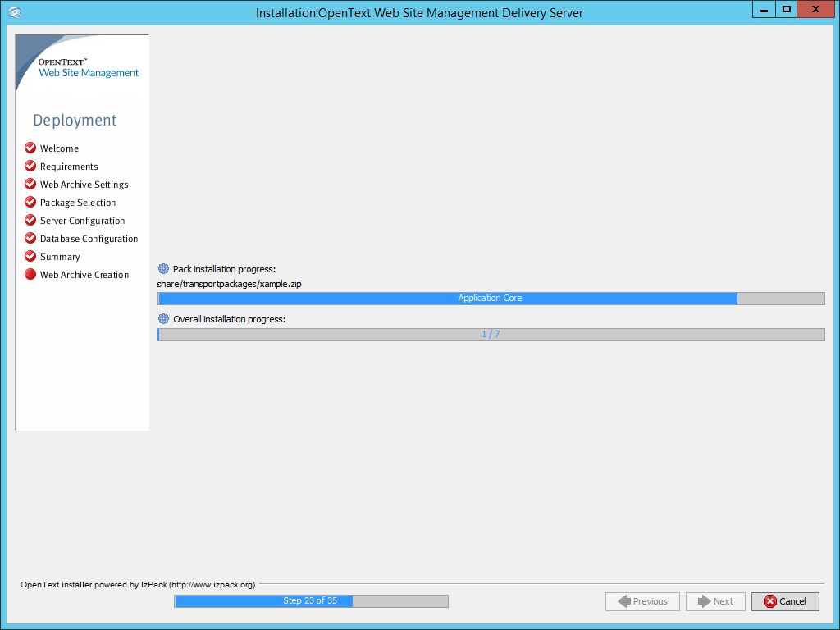Select the Package Selection step label
Viewport: 840px width, 630px height.
click(78, 203)
